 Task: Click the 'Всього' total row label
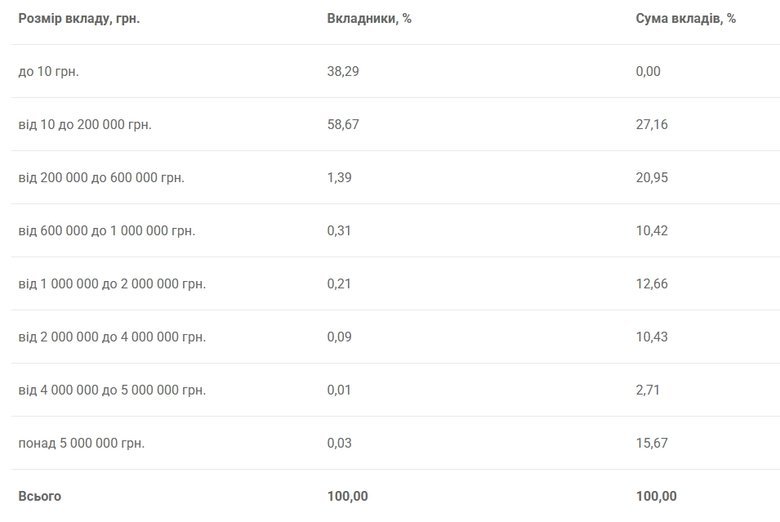coord(40,496)
